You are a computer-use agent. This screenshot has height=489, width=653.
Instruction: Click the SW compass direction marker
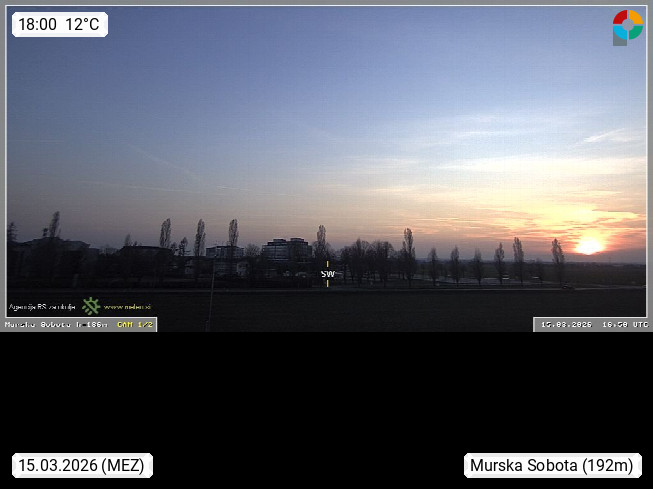point(327,273)
